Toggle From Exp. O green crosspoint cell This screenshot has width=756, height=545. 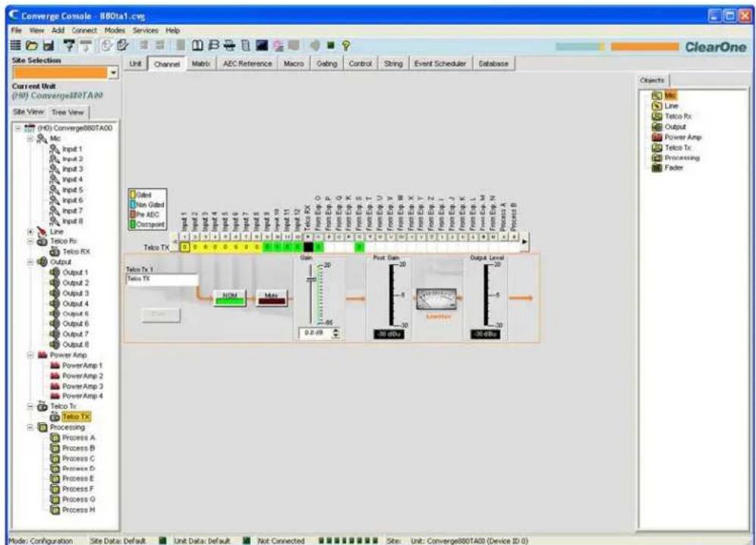(x=318, y=247)
